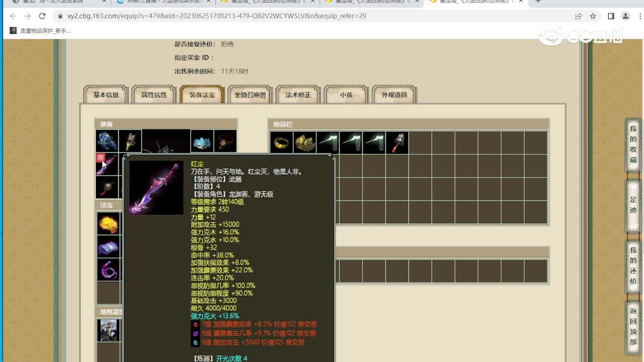The width and height of the screenshot is (644, 362).
Task: Click the 强力克火 +13.6% line in tooltip
Action: point(215,316)
